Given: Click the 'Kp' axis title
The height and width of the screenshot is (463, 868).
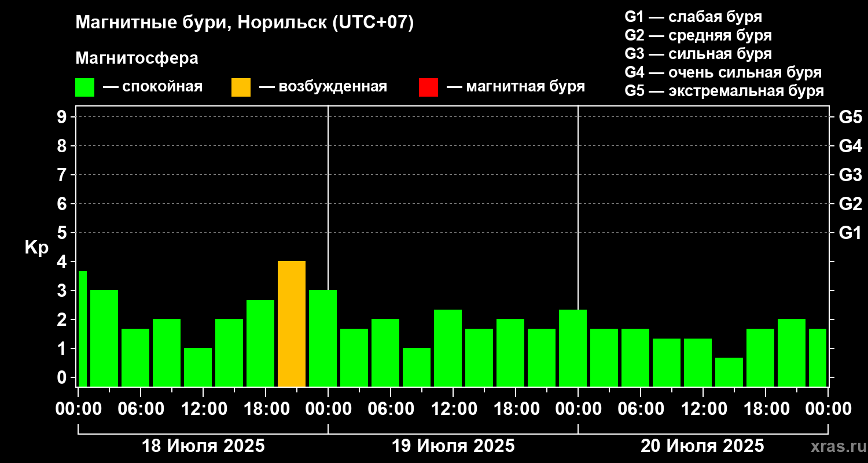Looking at the screenshot, I should click(x=36, y=247).
